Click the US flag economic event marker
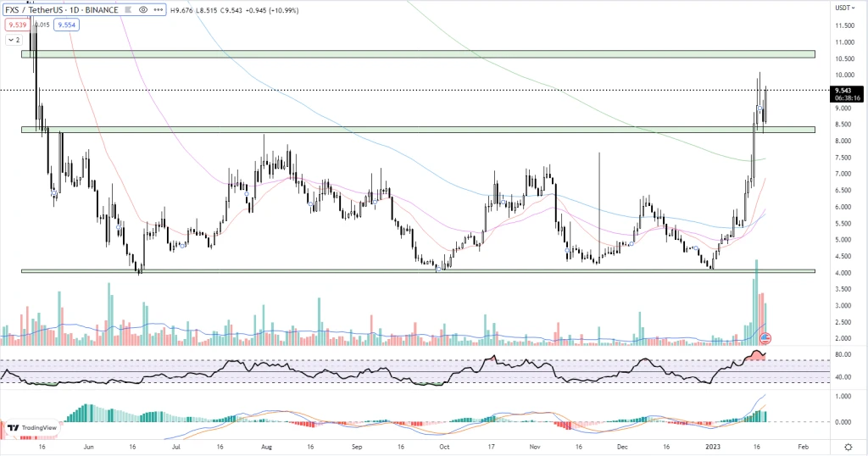868x456 pixels. pyautogui.click(x=765, y=337)
